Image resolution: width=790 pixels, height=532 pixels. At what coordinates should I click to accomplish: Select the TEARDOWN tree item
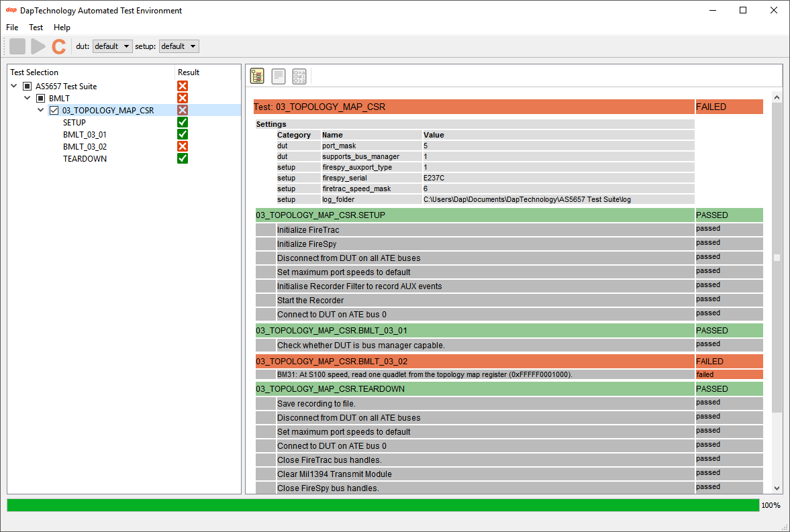(85, 159)
